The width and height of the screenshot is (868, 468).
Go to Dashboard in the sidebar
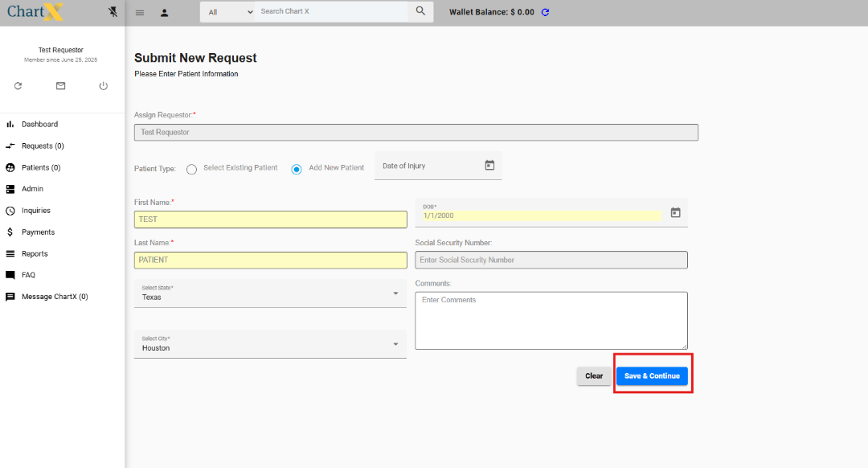coord(39,125)
